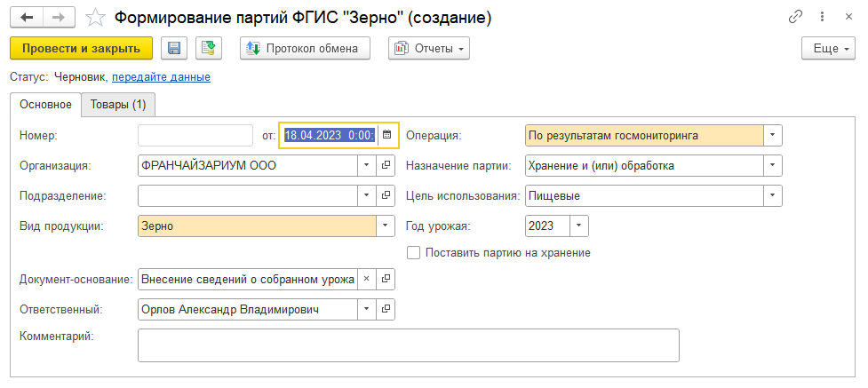The height and width of the screenshot is (388, 868).
Task: Expand Операция dropdown list
Action: [772, 135]
